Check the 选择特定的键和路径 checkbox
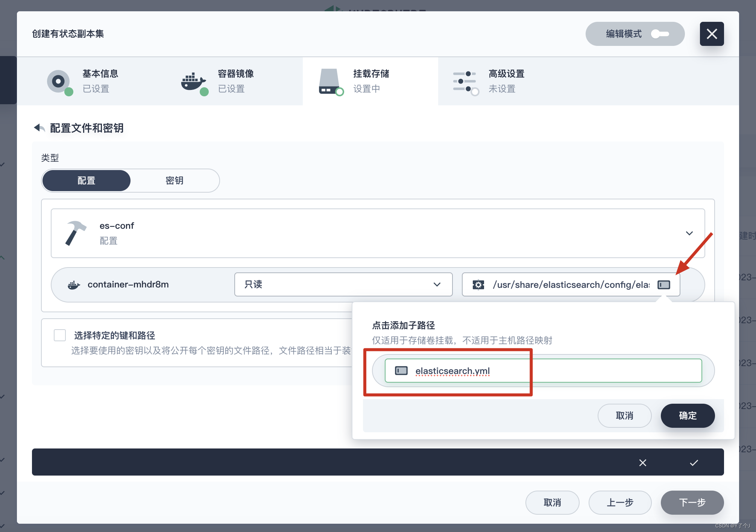This screenshot has width=756, height=532. click(x=60, y=335)
